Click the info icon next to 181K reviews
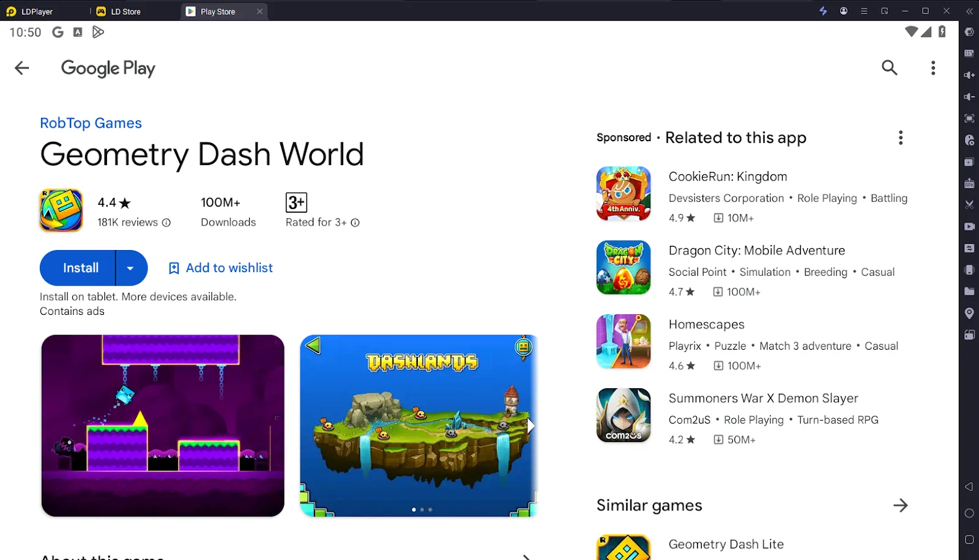Viewport: 979px width, 560px height. [166, 223]
